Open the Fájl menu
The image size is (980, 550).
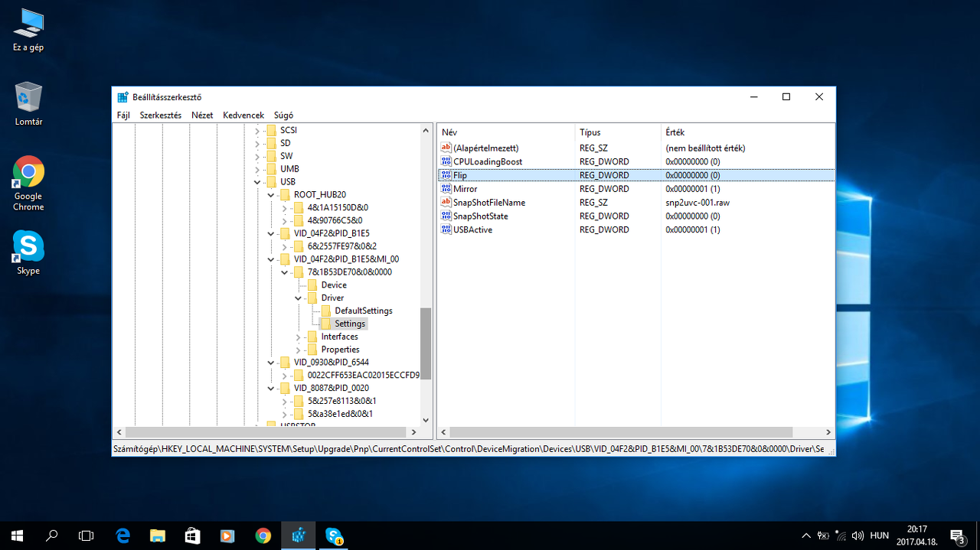point(123,116)
